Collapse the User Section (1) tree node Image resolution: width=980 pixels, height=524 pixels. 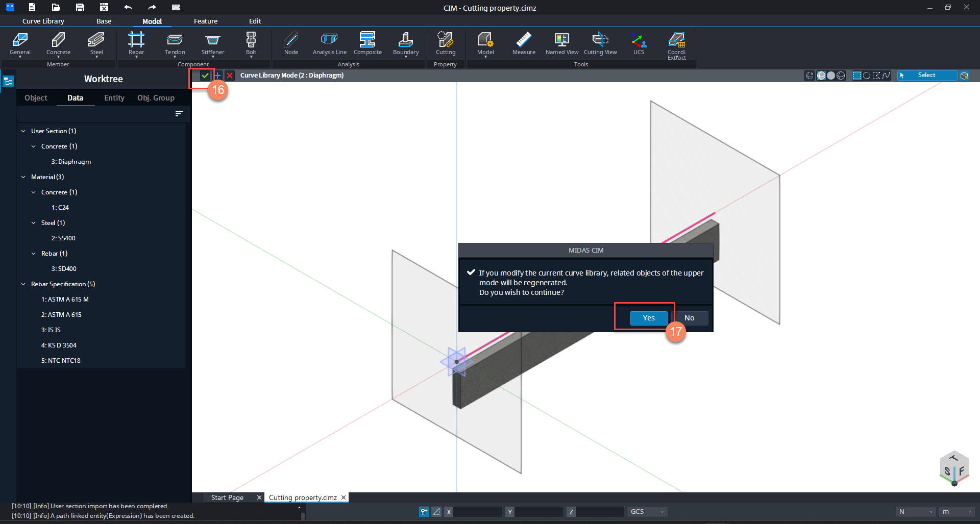23,131
